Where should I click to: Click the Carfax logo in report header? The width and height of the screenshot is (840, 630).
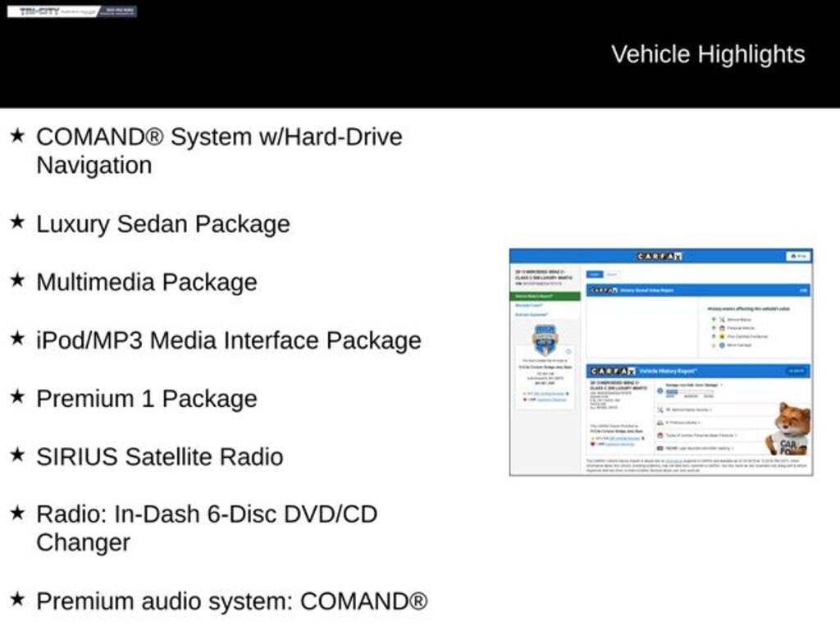(x=660, y=256)
